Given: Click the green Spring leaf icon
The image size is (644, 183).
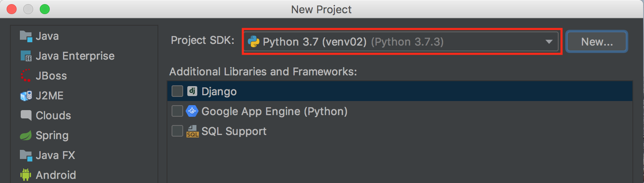Looking at the screenshot, I should (26, 135).
